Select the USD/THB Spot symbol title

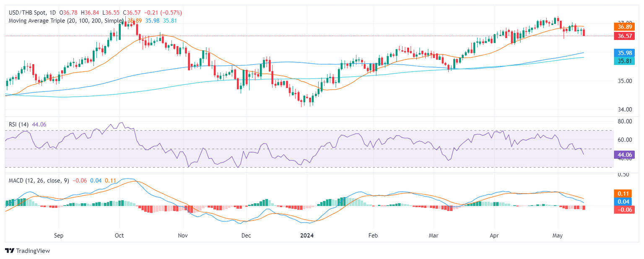(x=26, y=13)
